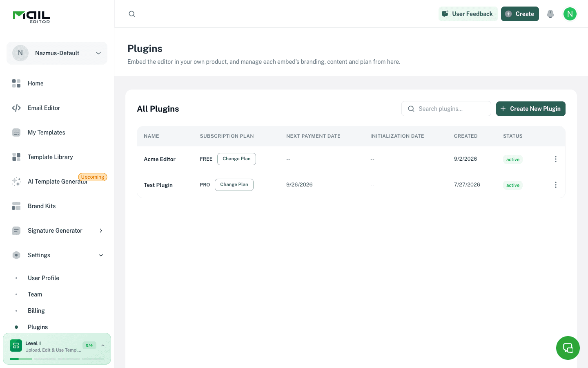588x368 pixels.
Task: Click the Acme Editor plugin name
Action: 160,159
